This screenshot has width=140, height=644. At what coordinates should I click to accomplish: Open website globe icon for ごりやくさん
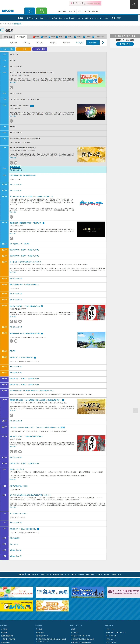click(11, 121)
